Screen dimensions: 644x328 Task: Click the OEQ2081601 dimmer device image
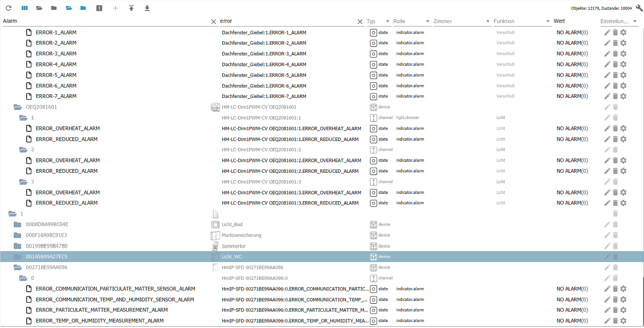(x=215, y=107)
